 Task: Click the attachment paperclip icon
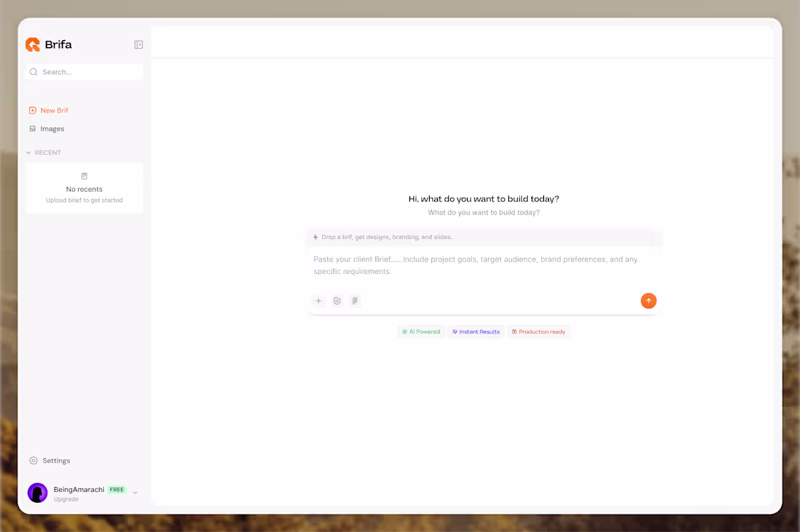[x=337, y=300]
